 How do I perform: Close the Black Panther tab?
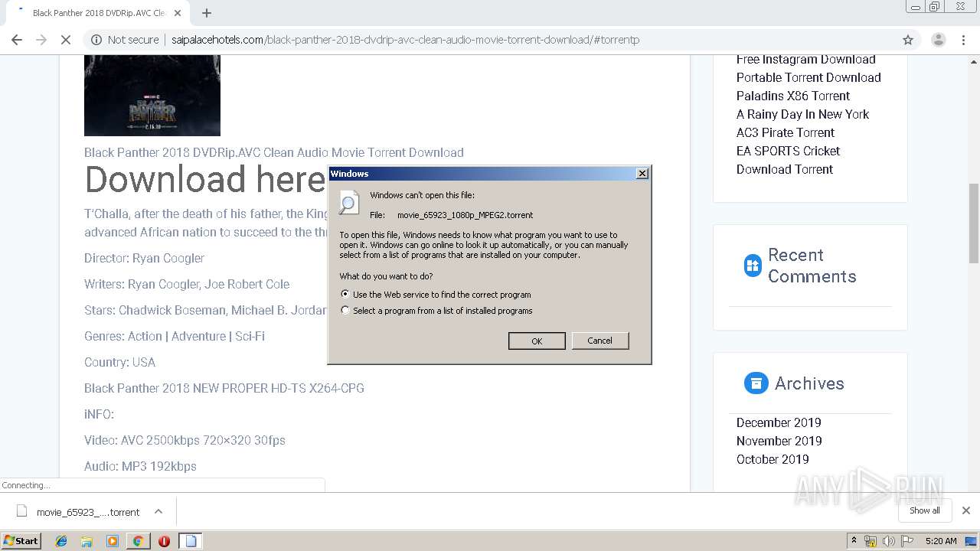point(178,13)
